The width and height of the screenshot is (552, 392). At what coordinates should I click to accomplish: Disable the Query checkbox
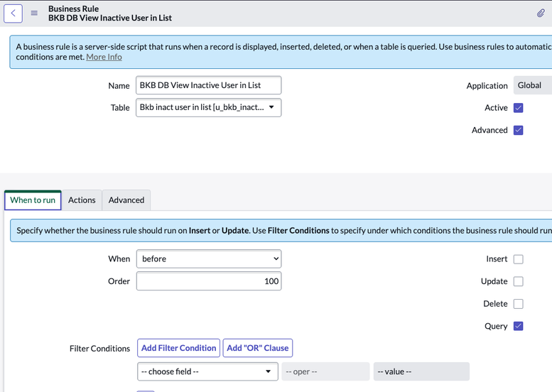point(518,326)
